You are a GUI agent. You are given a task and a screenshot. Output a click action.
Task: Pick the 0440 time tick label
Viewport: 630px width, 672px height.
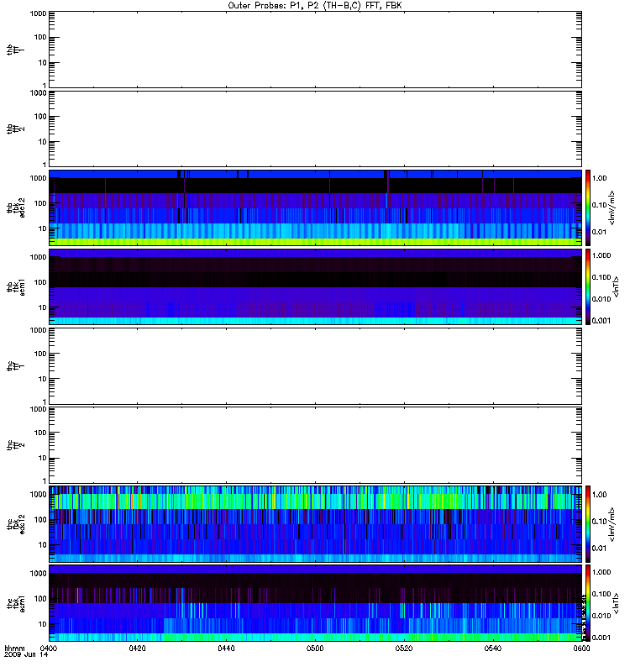(x=226, y=648)
